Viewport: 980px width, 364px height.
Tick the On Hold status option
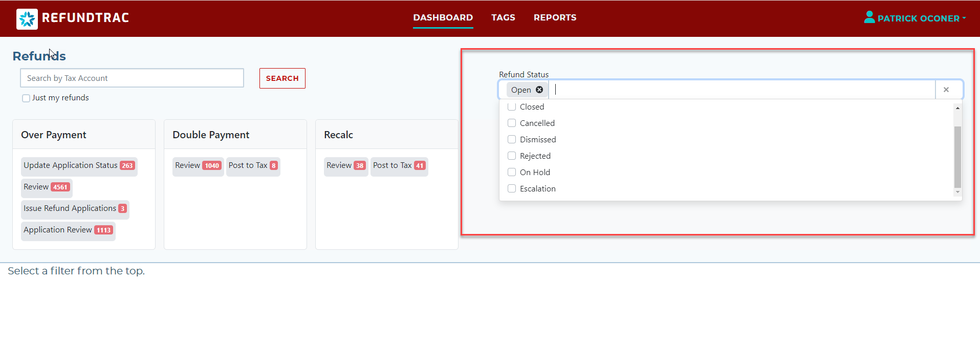(512, 173)
